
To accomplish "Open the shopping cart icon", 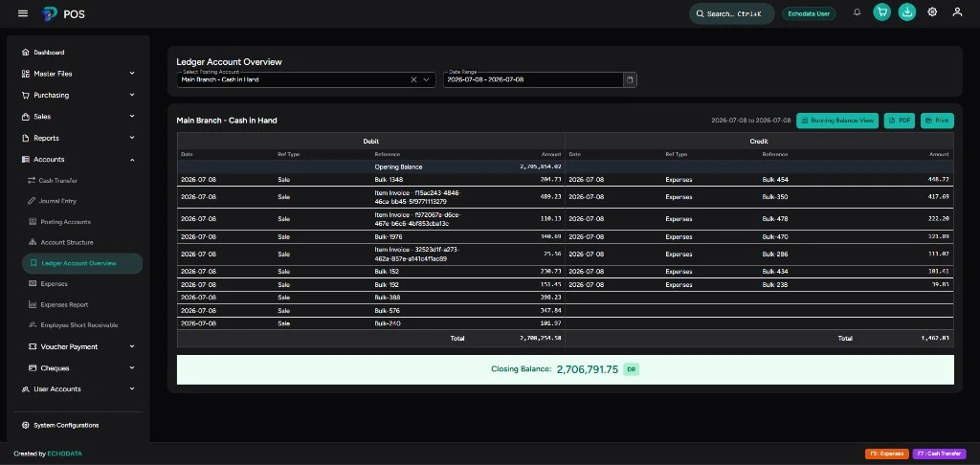I will [x=881, y=11].
